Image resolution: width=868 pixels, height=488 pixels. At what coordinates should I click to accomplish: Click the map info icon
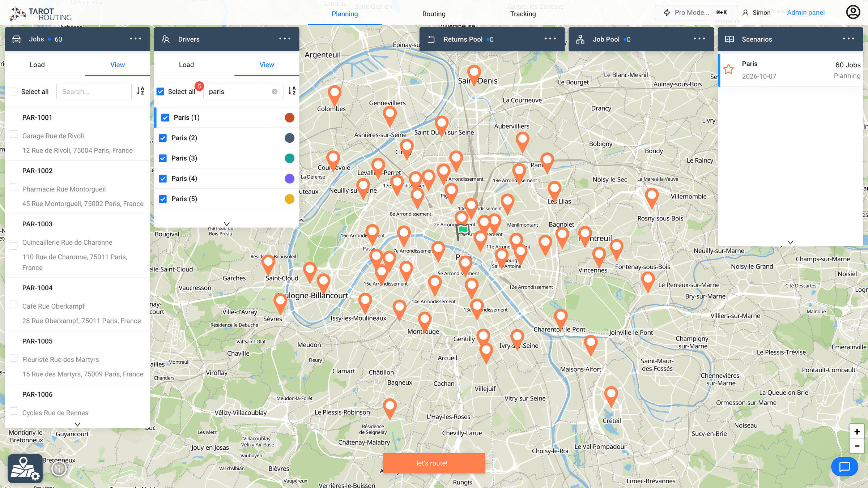(59, 469)
